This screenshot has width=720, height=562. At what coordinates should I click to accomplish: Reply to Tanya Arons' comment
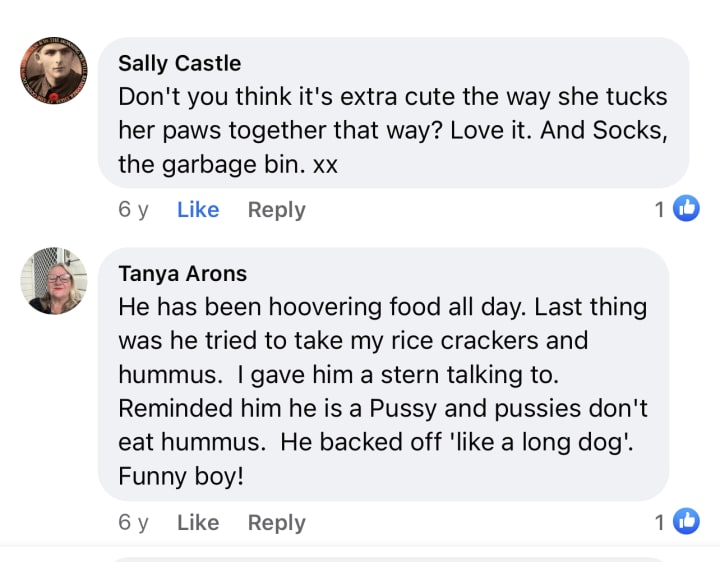[276, 522]
